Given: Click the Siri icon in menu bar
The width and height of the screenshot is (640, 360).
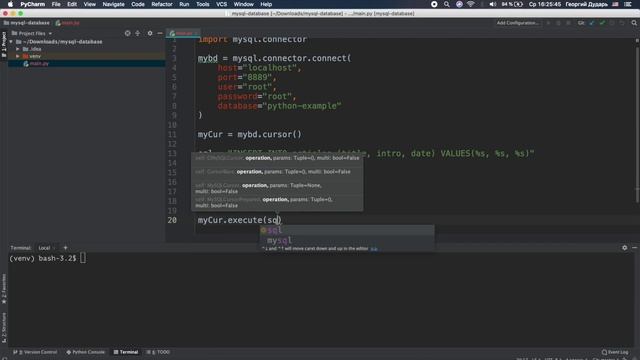Looking at the screenshot, I should click(459, 4).
